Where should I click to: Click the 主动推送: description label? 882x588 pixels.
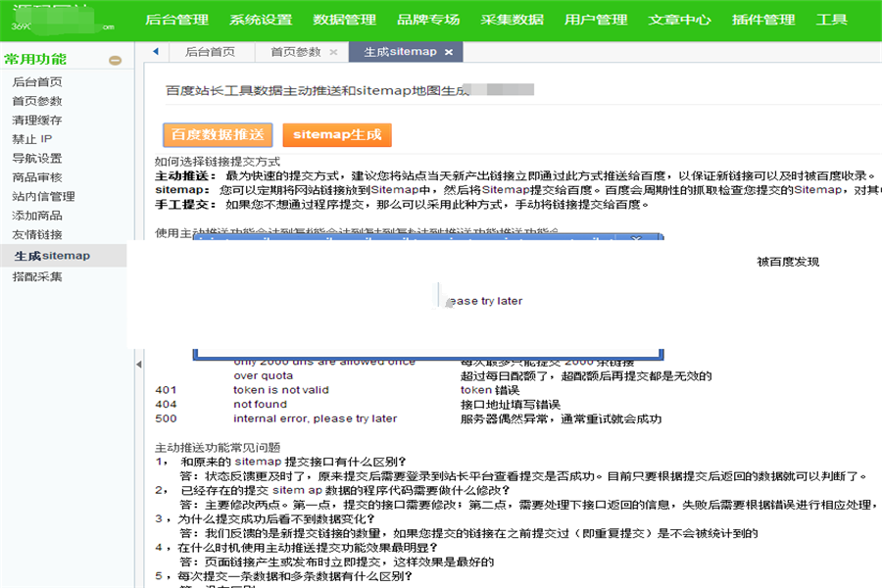[x=185, y=176]
